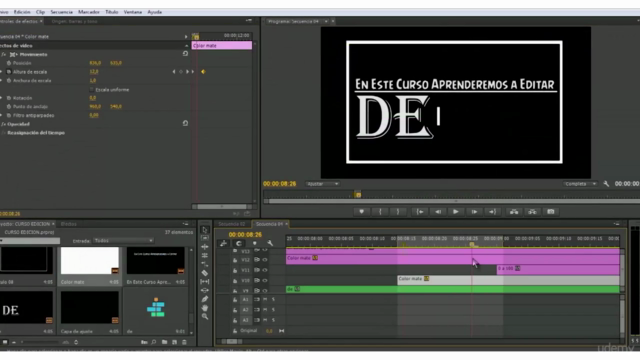Toggle Altura de escala animation stopwatch
The height and width of the screenshot is (360, 640).
9,72
